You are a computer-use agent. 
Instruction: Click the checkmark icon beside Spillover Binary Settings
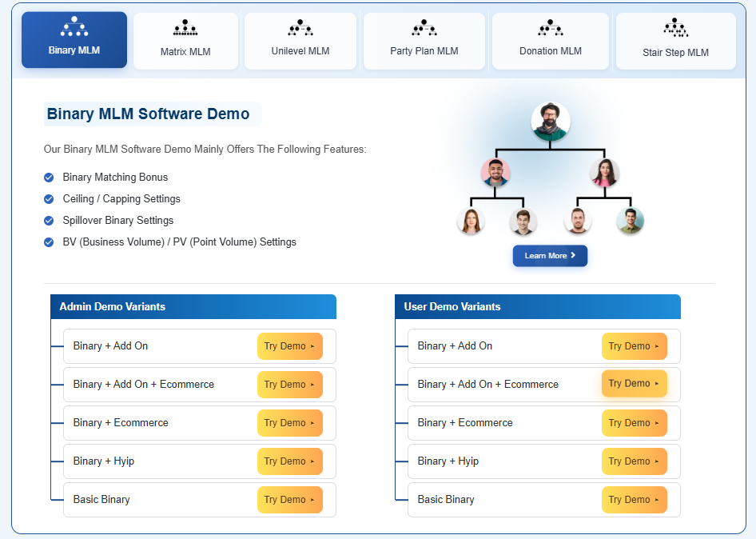tap(49, 221)
